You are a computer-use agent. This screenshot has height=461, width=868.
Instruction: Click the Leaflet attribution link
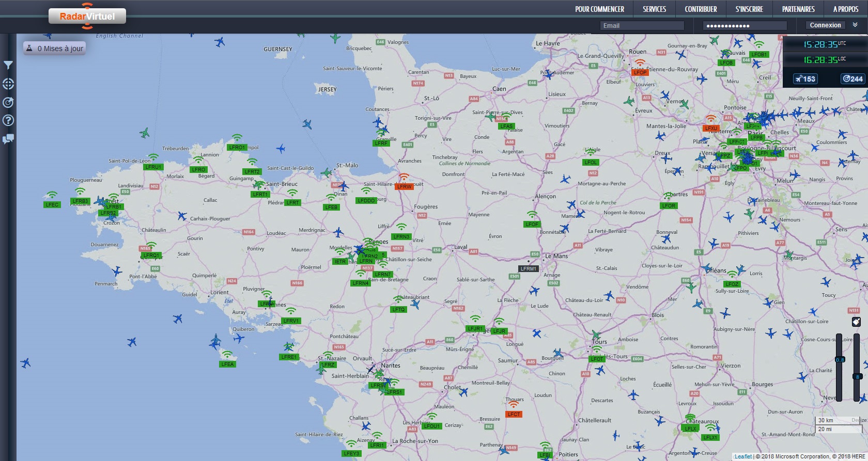[743, 456]
